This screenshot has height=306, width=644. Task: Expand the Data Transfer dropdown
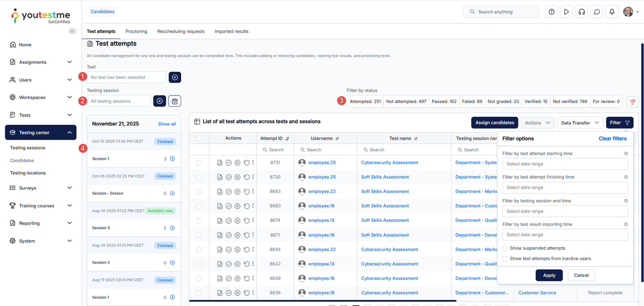point(580,123)
